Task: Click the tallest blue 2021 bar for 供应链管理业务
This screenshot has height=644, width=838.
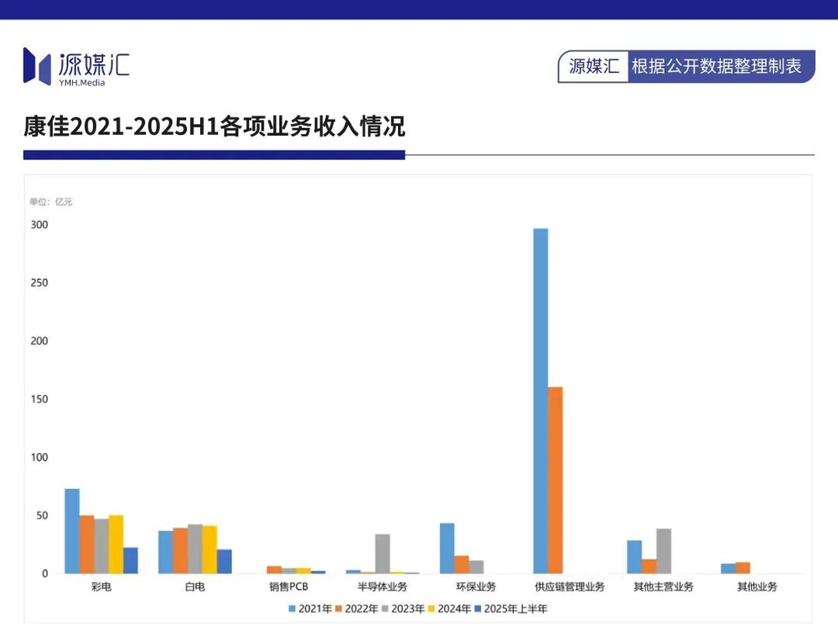Action: click(541, 401)
